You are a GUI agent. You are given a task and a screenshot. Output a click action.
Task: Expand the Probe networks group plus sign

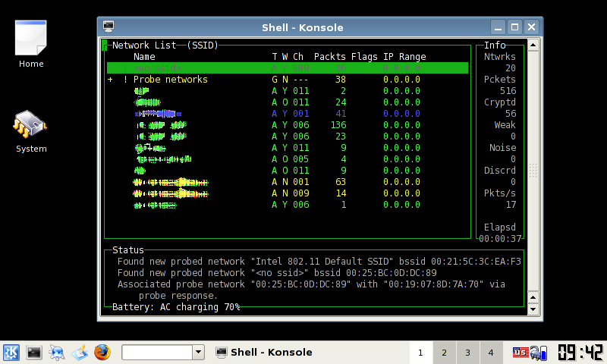pyautogui.click(x=110, y=80)
